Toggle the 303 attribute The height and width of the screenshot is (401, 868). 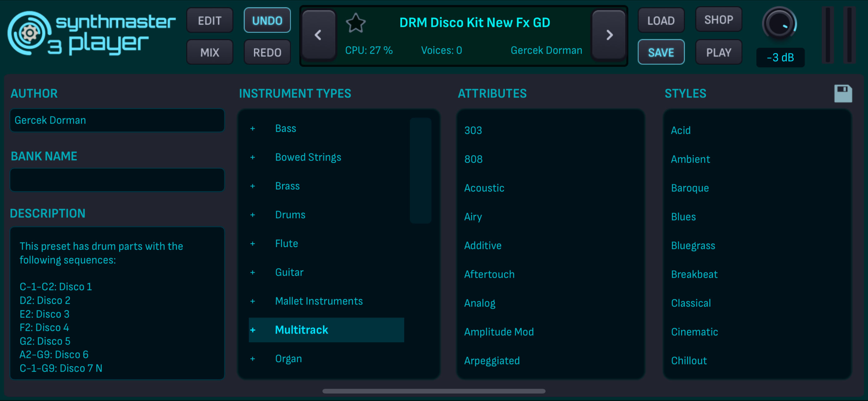point(473,130)
